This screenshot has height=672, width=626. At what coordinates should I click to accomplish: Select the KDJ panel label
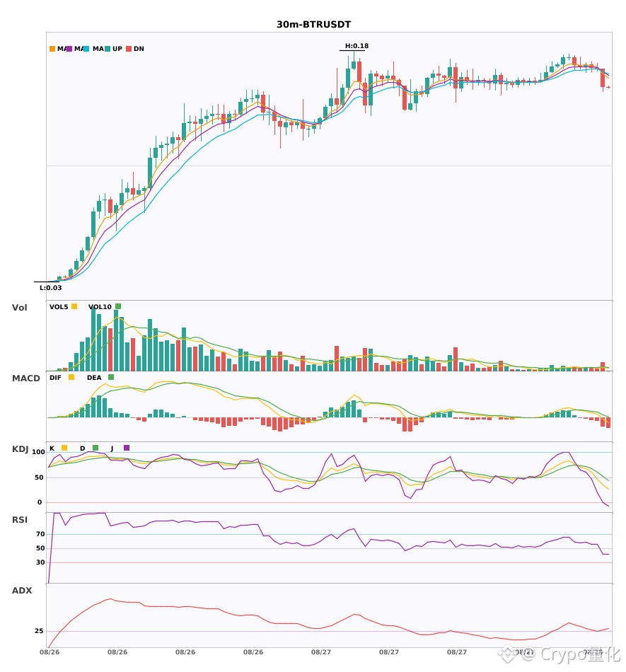coord(20,449)
